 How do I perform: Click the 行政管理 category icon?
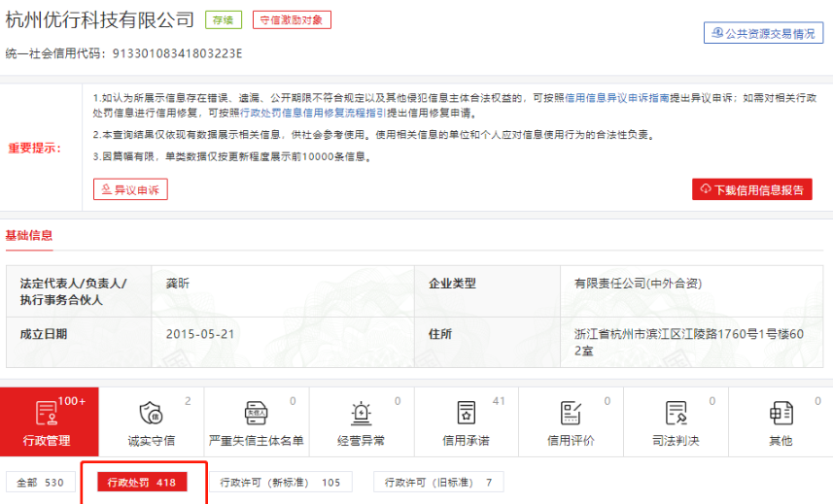[x=47, y=413]
